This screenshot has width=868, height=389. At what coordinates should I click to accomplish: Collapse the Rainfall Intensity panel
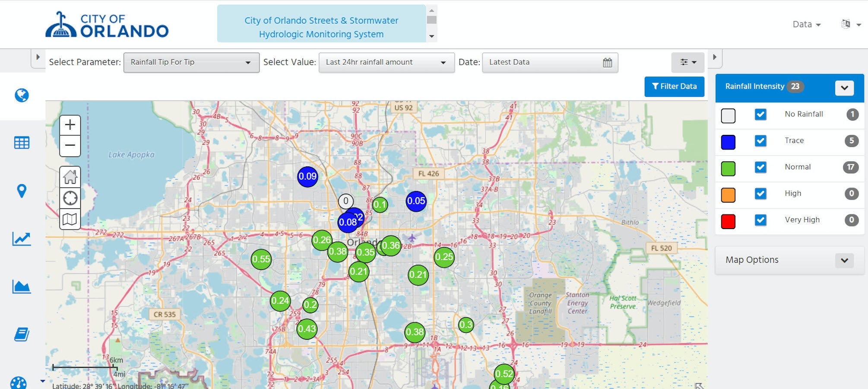click(844, 88)
